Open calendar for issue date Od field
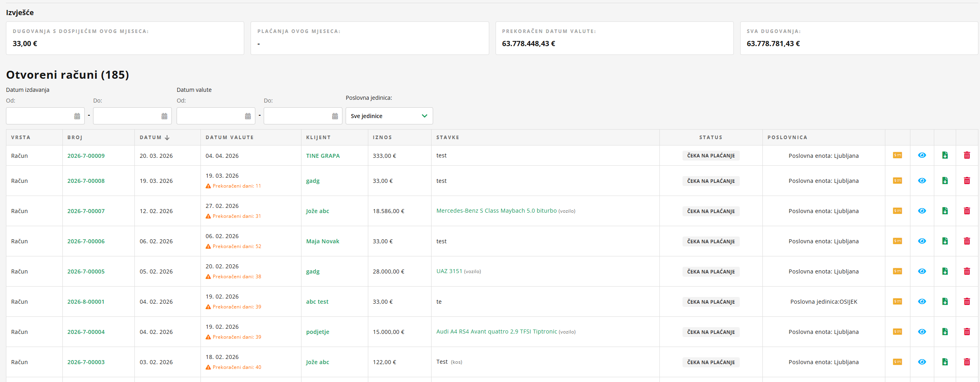This screenshot has width=980, height=382. point(77,116)
